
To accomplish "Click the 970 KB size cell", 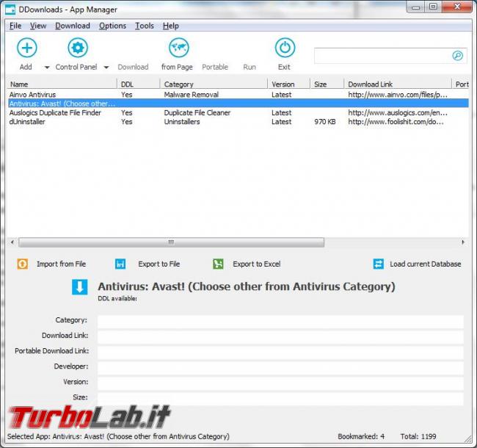I will point(325,122).
